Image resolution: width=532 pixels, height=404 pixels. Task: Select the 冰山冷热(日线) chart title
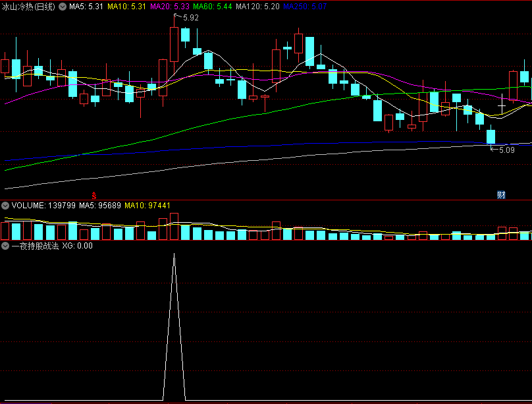point(28,7)
